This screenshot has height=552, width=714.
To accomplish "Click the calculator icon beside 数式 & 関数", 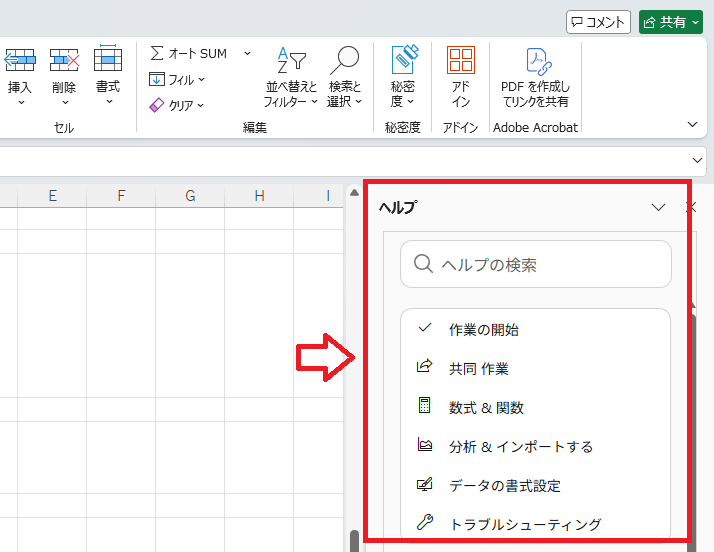I will click(x=424, y=404).
